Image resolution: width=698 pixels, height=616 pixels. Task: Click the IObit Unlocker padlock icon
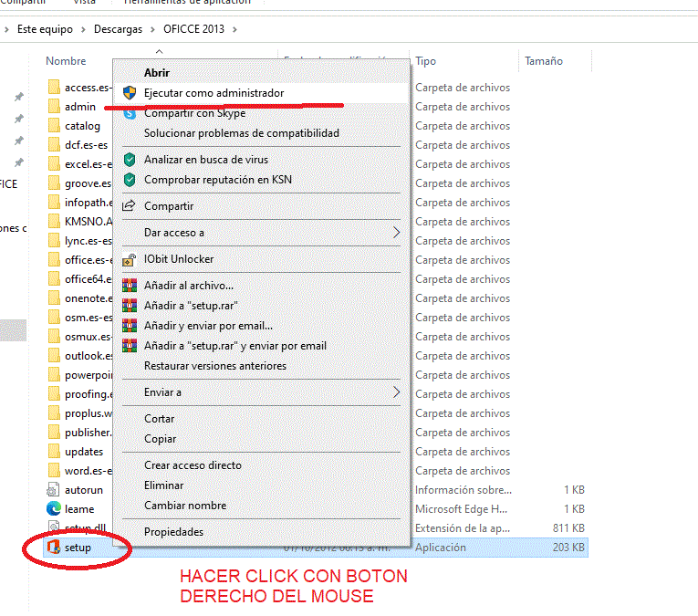(x=130, y=260)
